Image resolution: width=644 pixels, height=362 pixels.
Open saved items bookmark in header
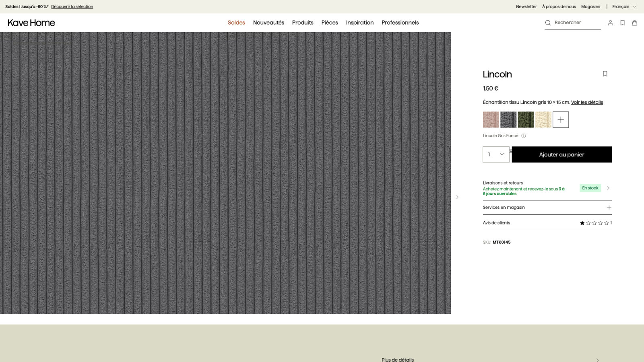pos(622,23)
